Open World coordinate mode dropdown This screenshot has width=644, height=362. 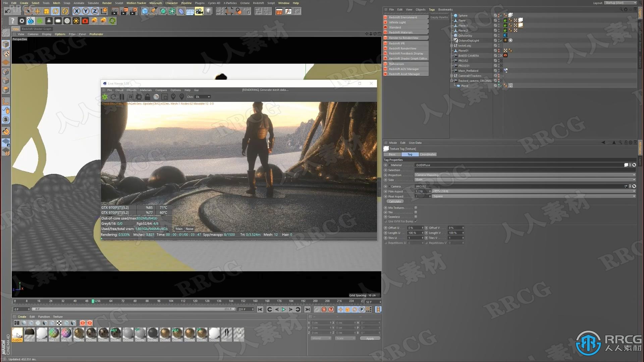coord(321,339)
